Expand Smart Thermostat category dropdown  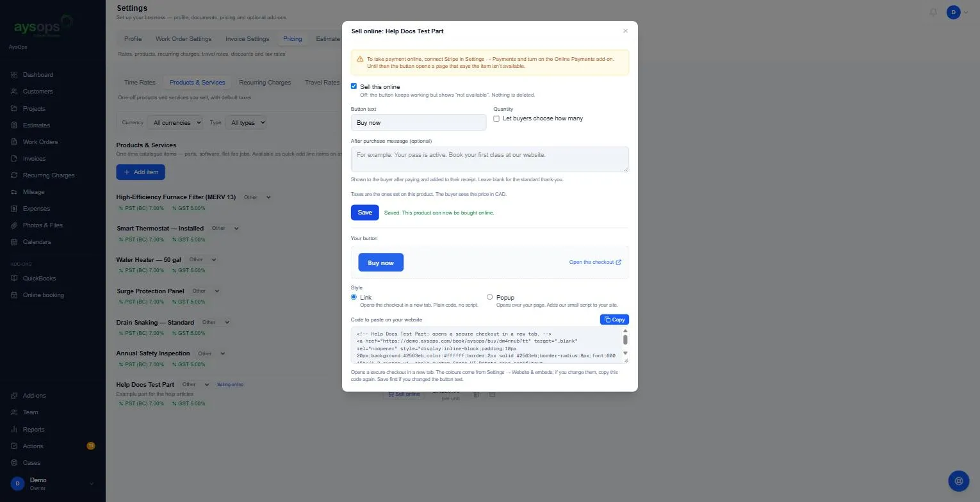pos(225,228)
